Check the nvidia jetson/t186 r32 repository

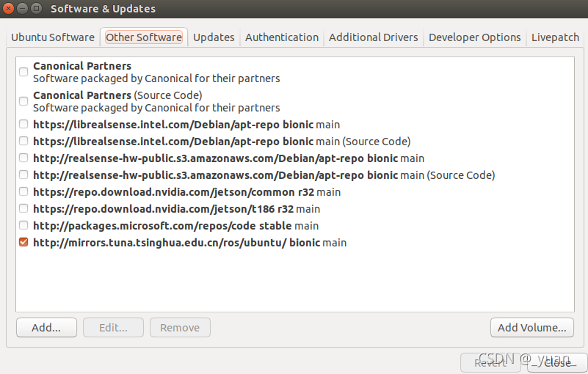(23, 208)
